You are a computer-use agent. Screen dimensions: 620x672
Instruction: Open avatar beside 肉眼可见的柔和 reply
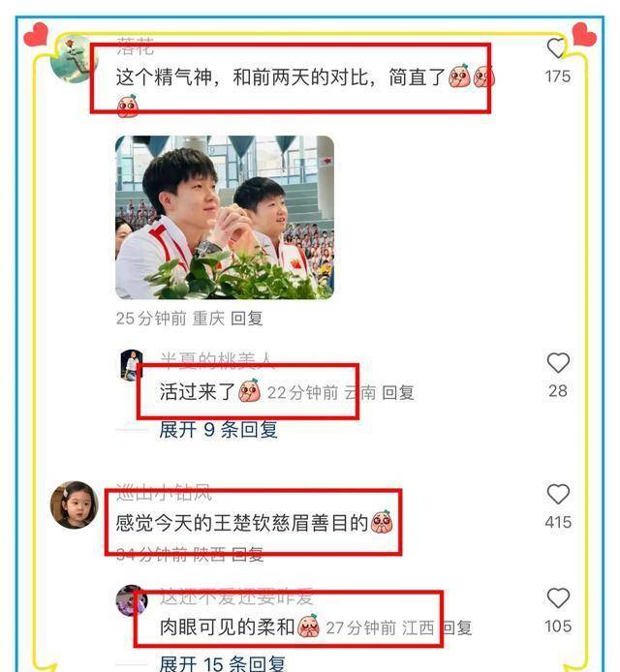click(132, 600)
